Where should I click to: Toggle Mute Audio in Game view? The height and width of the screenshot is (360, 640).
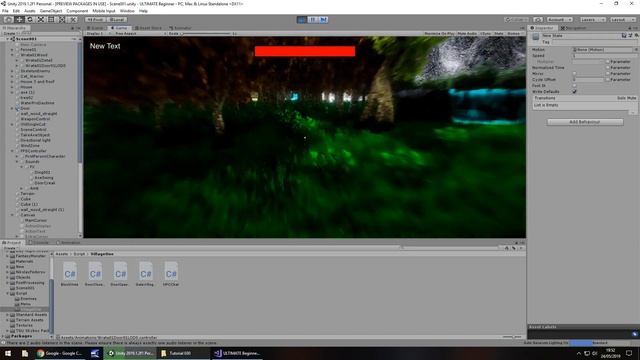click(x=467, y=33)
